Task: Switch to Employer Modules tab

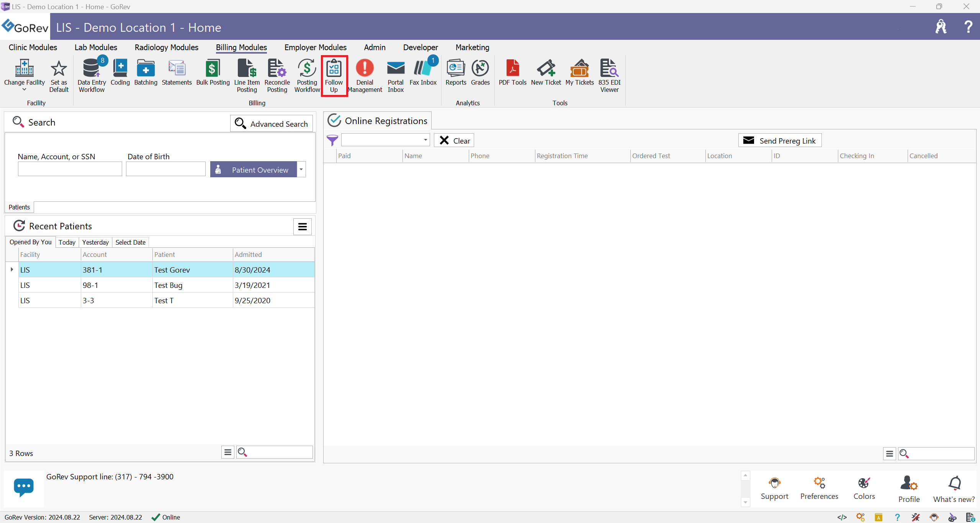Action: click(x=315, y=47)
